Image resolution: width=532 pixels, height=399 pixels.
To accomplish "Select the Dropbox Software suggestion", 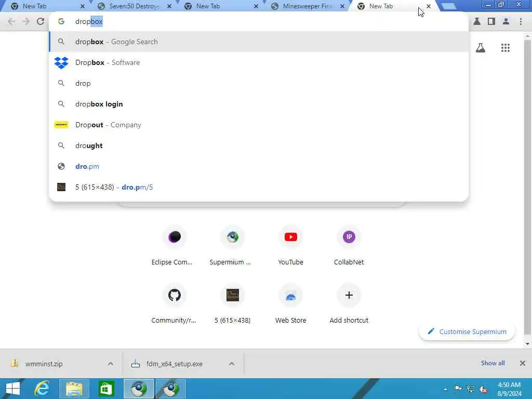I will point(259,62).
